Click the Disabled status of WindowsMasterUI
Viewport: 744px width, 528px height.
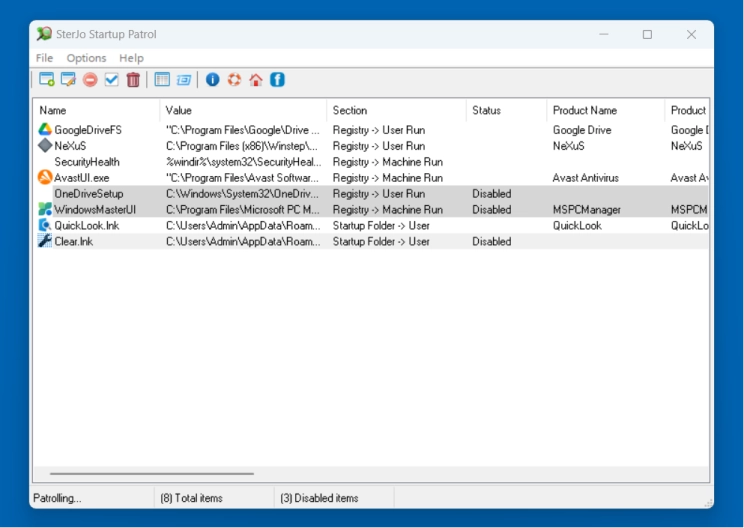(492, 210)
